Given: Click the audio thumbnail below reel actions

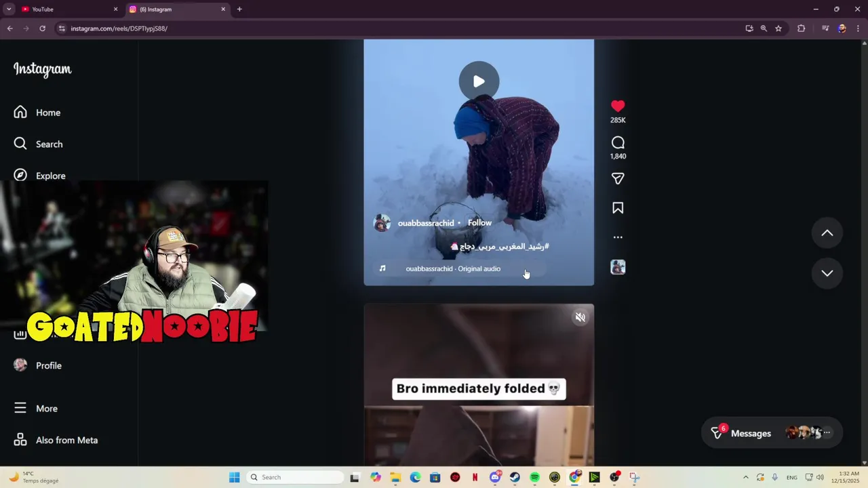Looking at the screenshot, I should (x=618, y=267).
